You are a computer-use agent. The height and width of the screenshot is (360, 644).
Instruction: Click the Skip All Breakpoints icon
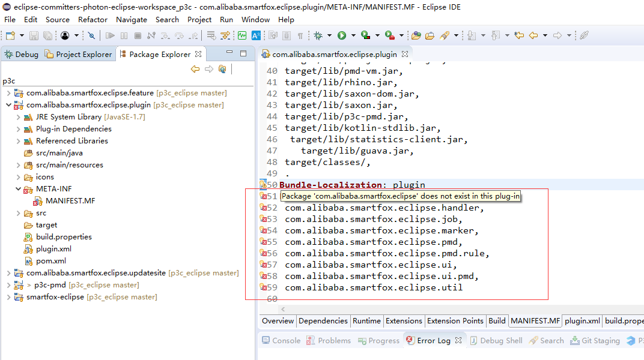pyautogui.click(x=91, y=35)
